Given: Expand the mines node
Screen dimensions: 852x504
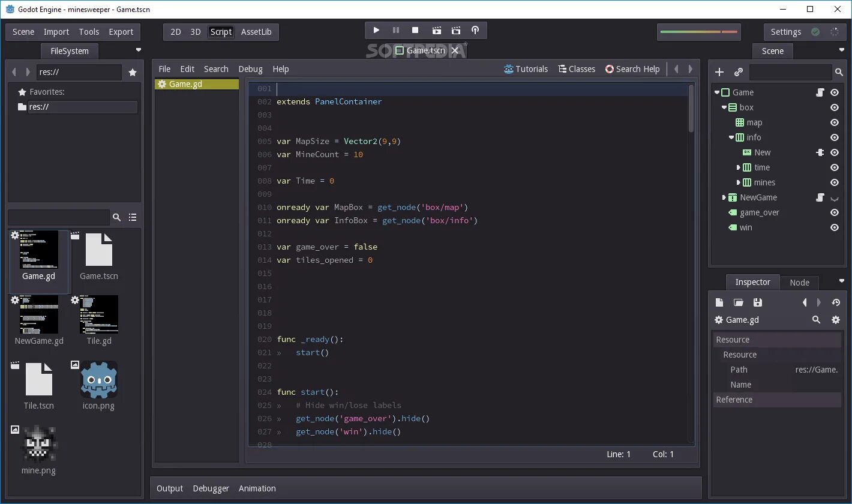Looking at the screenshot, I should click(739, 182).
